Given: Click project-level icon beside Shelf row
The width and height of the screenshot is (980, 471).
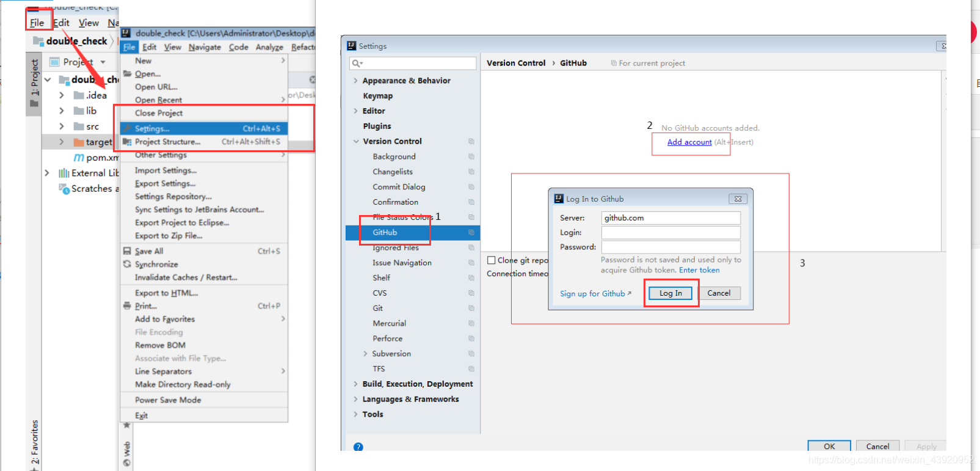Looking at the screenshot, I should tap(471, 277).
